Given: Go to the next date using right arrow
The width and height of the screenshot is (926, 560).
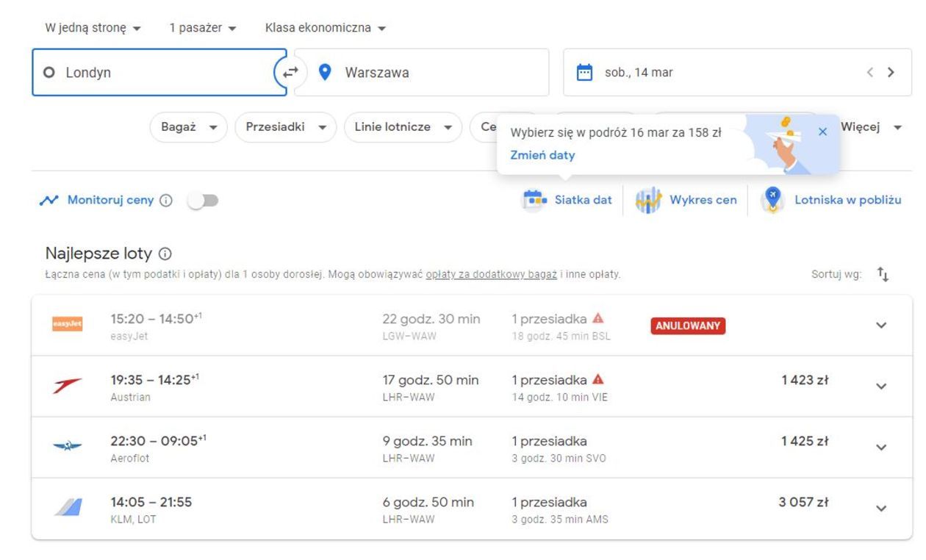Looking at the screenshot, I should pyautogui.click(x=891, y=72).
